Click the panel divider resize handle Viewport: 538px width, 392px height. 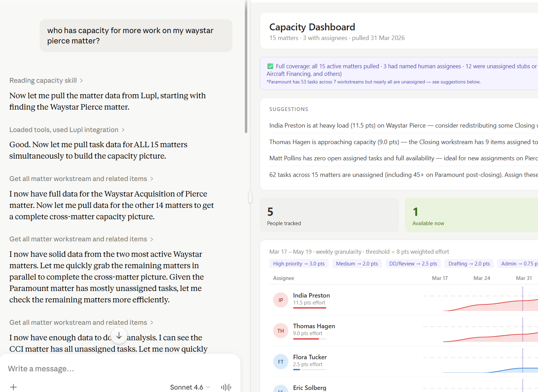pyautogui.click(x=250, y=197)
